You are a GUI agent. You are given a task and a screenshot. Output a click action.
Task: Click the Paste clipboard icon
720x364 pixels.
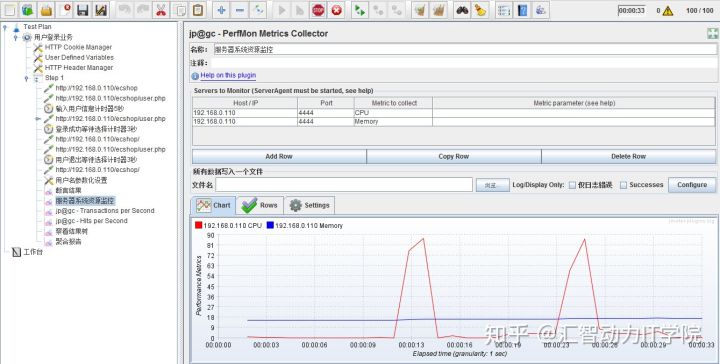coord(198,10)
